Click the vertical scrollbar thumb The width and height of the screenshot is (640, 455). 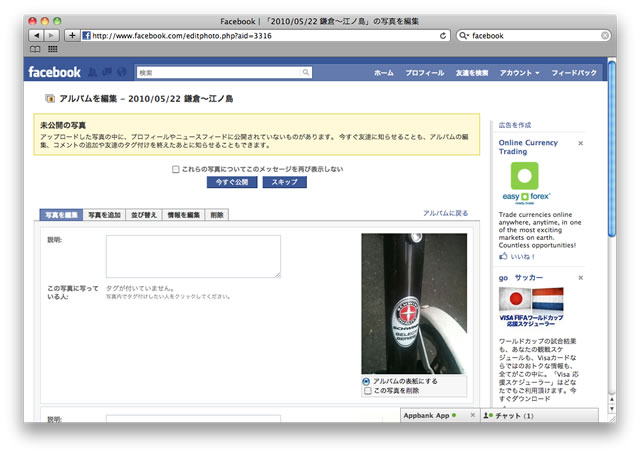[611, 148]
